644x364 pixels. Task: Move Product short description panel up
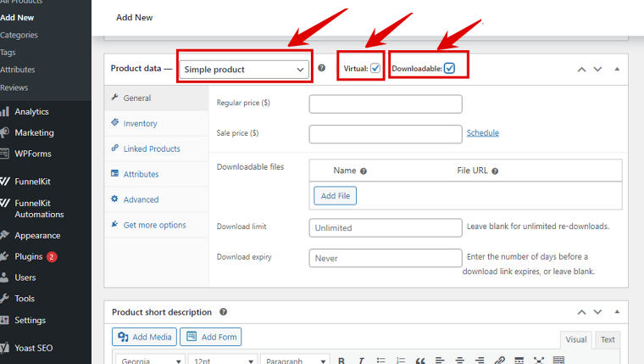(581, 312)
